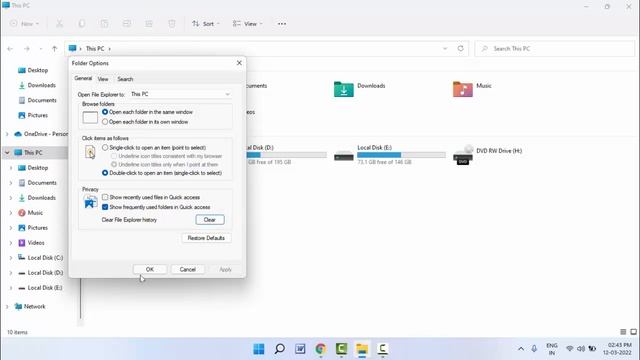Click the Search This PC field

(x=555, y=49)
